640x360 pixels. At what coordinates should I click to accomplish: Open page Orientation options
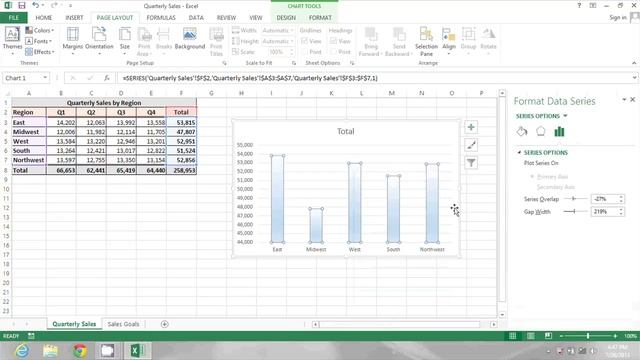pos(99,40)
